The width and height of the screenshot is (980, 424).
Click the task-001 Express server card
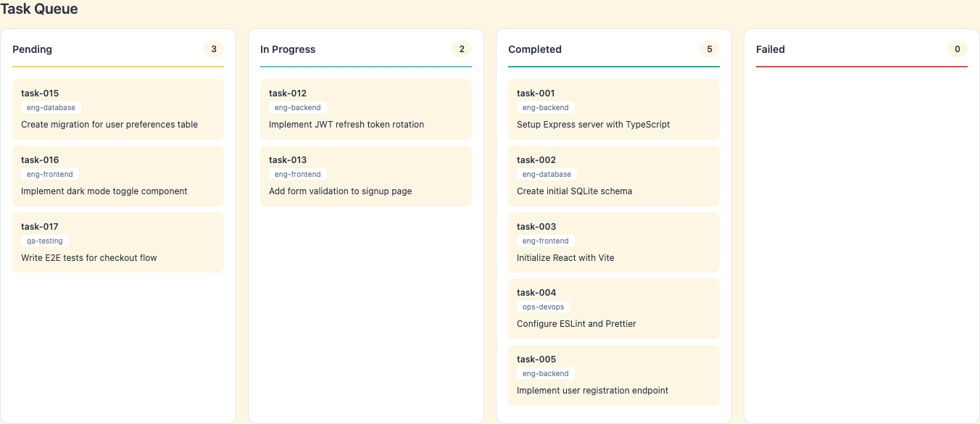613,109
